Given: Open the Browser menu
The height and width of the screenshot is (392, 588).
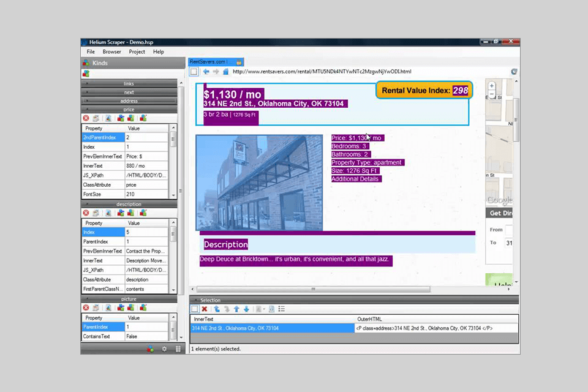Looking at the screenshot, I should click(x=111, y=52).
